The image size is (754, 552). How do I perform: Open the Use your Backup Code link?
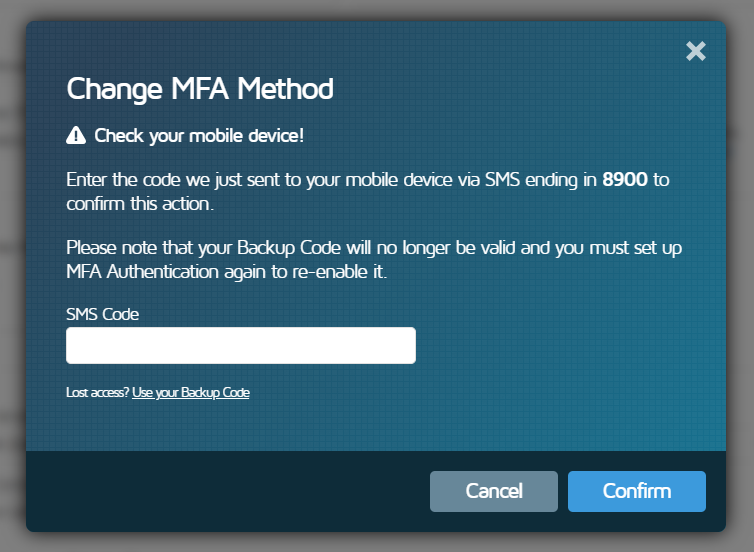pos(190,393)
